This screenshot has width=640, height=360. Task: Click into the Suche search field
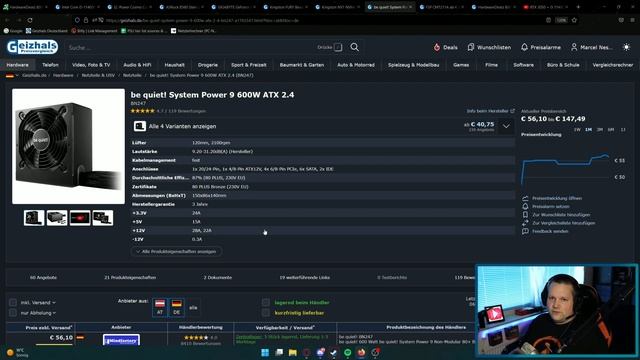[x=190, y=47]
